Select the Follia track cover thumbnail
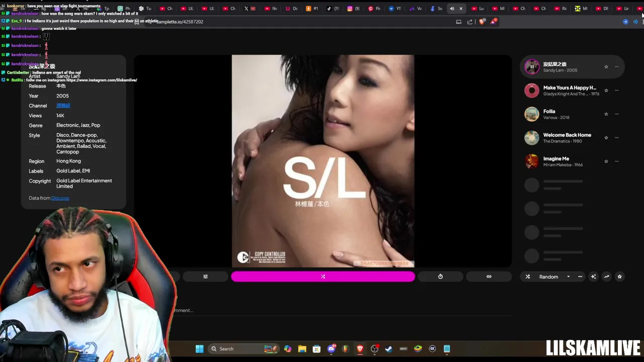644x362 pixels. [x=532, y=114]
